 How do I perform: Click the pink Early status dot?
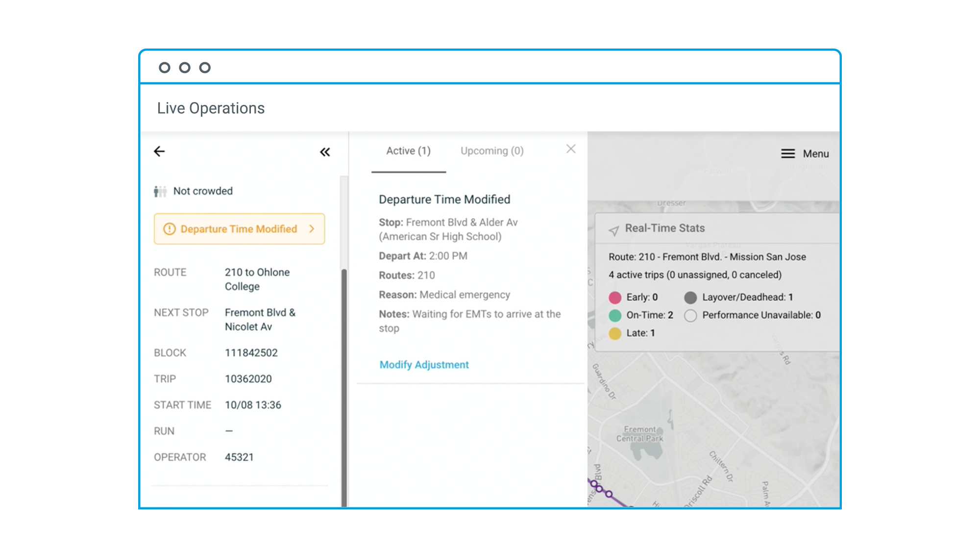[x=615, y=298]
